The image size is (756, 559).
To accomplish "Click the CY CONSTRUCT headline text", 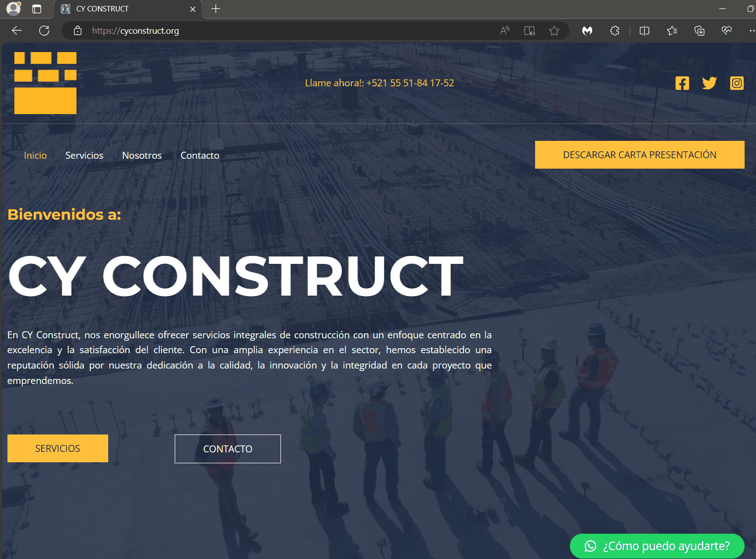I will click(236, 276).
